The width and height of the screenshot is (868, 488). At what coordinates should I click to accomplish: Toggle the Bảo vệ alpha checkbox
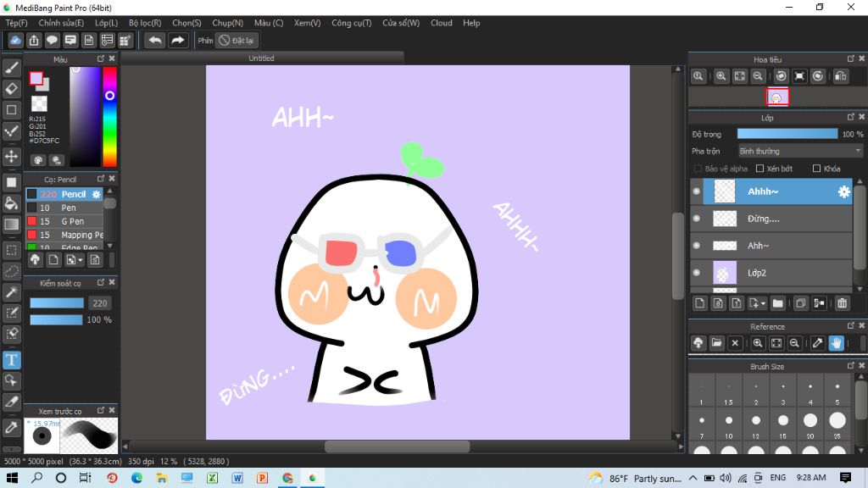[698, 169]
